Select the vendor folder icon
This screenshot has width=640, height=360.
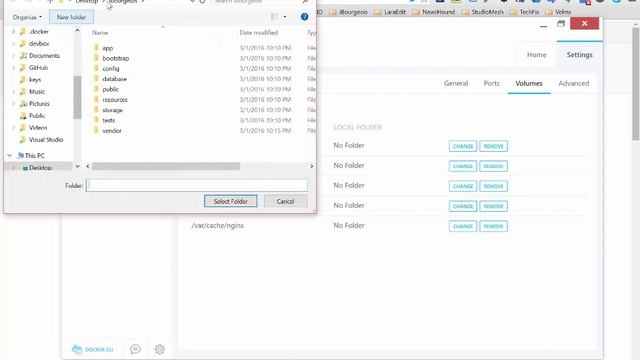pos(96,130)
